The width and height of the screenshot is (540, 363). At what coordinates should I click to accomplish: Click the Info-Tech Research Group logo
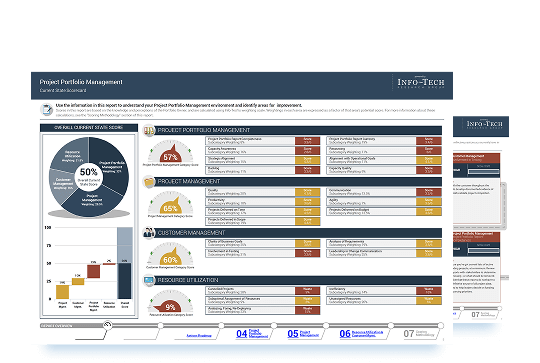(421, 83)
